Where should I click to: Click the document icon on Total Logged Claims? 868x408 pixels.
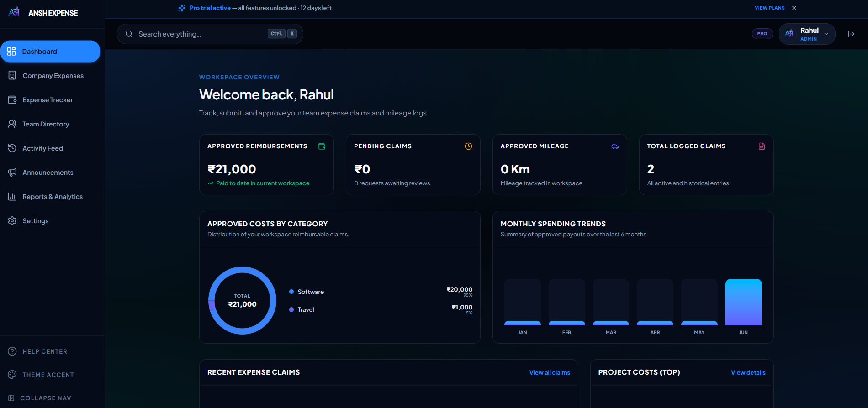tap(762, 146)
